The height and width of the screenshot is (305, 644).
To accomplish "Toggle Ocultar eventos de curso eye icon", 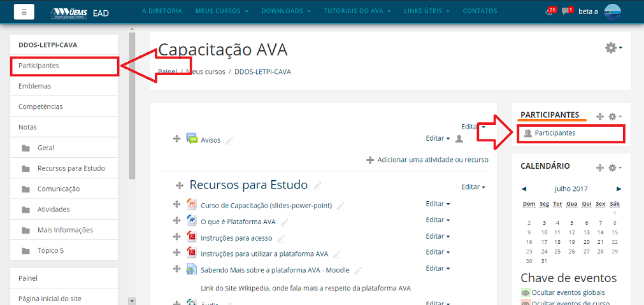I will click(526, 303).
